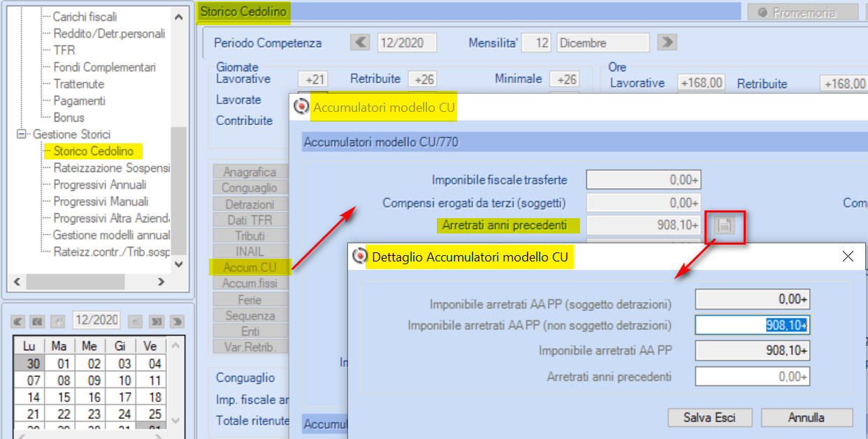Screen dimensions: 868x439
Task: Open the detail document icon beside Arretrati anni precedenti
Action: click(725, 225)
